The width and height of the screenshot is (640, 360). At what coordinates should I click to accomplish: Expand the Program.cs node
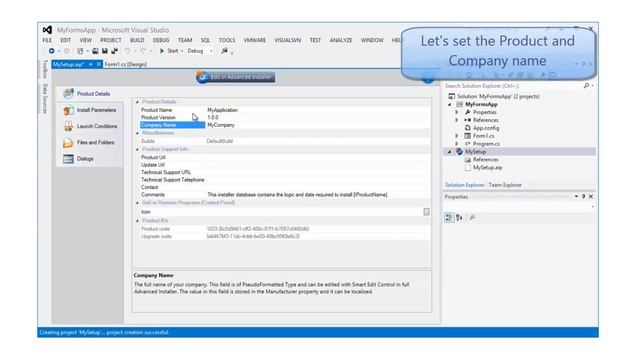457,144
